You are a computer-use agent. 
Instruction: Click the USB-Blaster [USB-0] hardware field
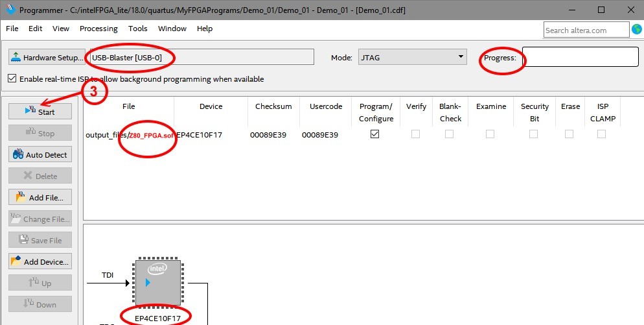(202, 57)
